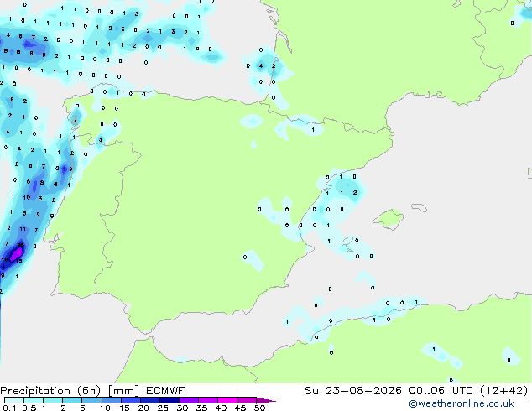Click the Mallorca island outline
Viewport: 532px width, 411px height.
[389, 219]
